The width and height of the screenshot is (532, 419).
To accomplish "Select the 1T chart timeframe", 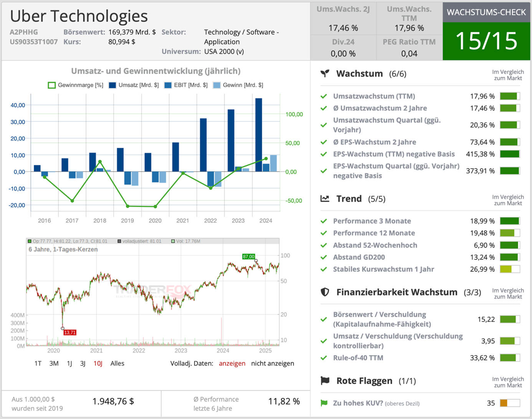I will pos(38,363).
